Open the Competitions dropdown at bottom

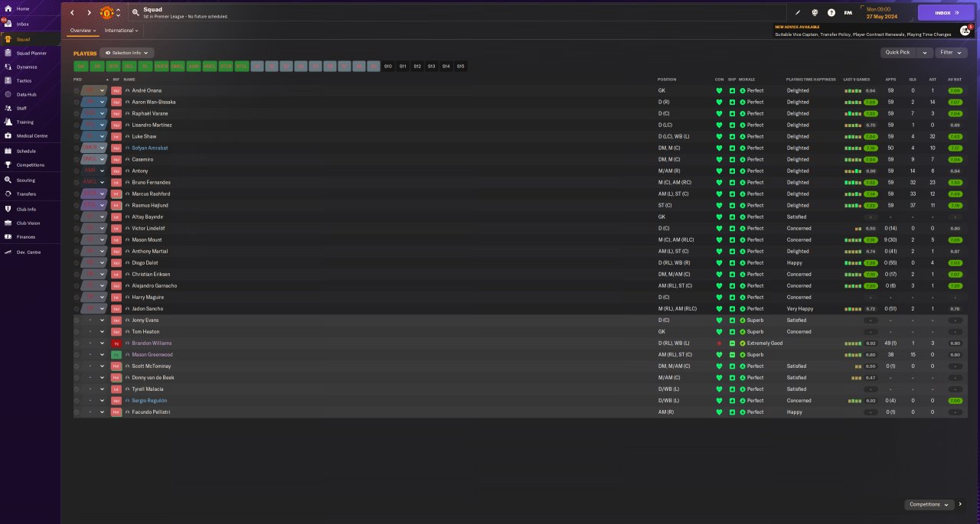click(929, 504)
